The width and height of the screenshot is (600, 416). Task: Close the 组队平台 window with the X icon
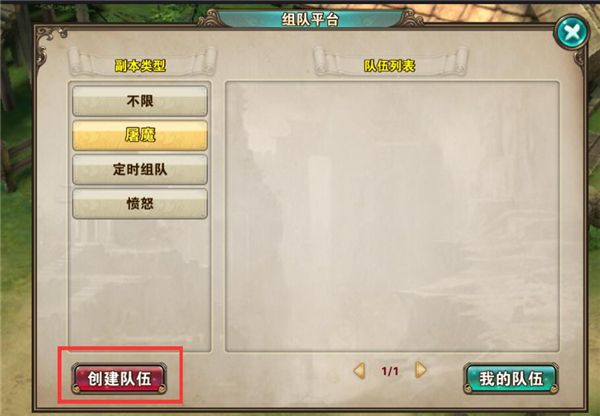(572, 32)
